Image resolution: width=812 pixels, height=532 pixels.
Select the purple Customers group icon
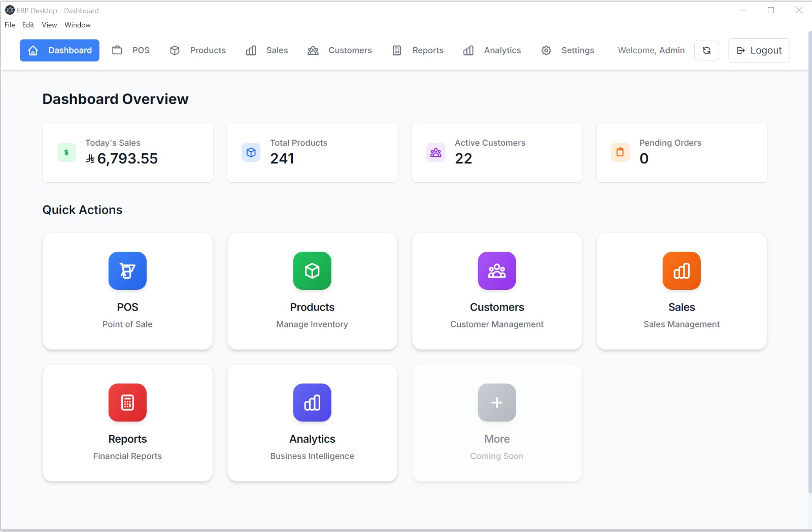click(497, 271)
